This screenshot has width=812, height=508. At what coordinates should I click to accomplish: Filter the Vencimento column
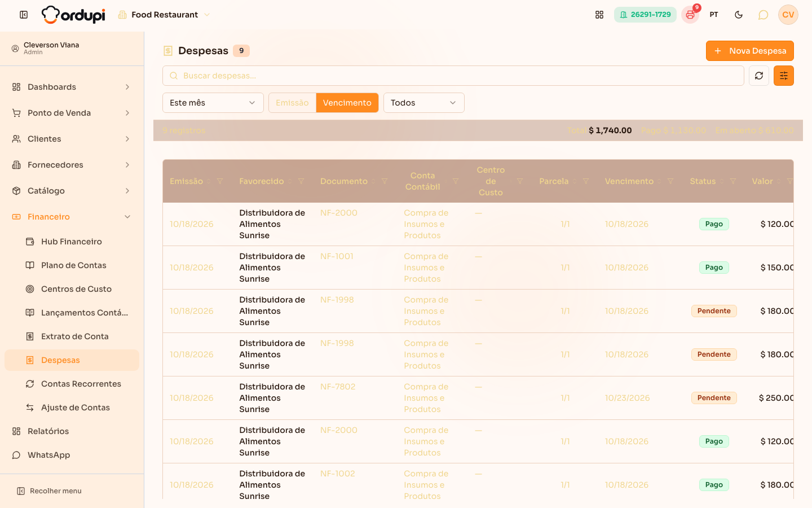click(670, 181)
